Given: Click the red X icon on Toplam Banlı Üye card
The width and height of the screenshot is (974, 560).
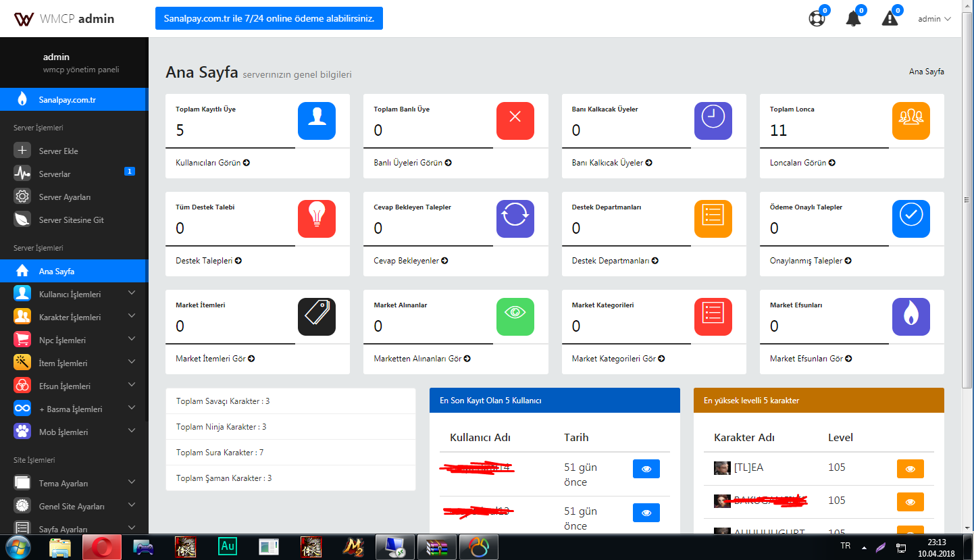Looking at the screenshot, I should (515, 121).
